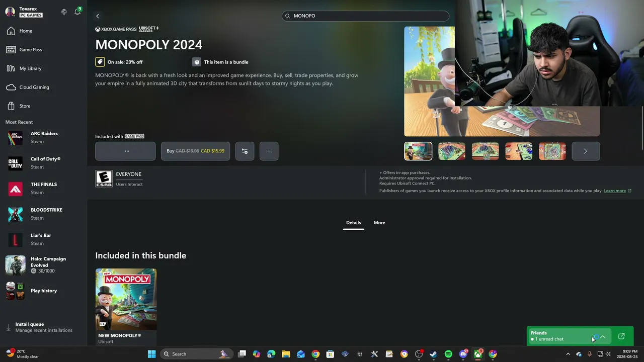The height and width of the screenshot is (362, 644).
Task: Click the manage list icon button
Action: 245,151
